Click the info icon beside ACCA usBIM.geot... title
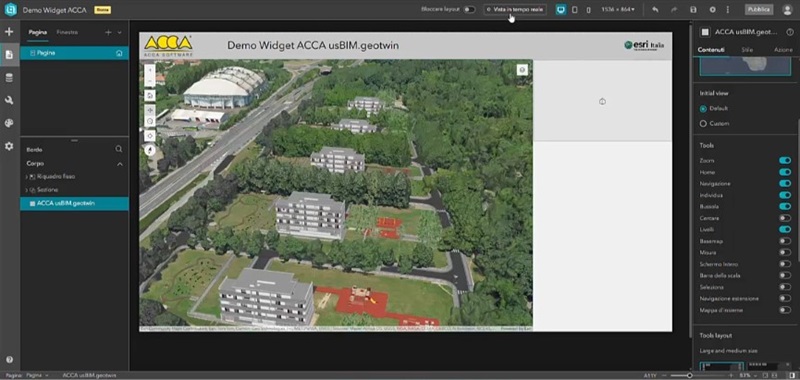Viewport: 800px width, 380px height. coord(790,32)
